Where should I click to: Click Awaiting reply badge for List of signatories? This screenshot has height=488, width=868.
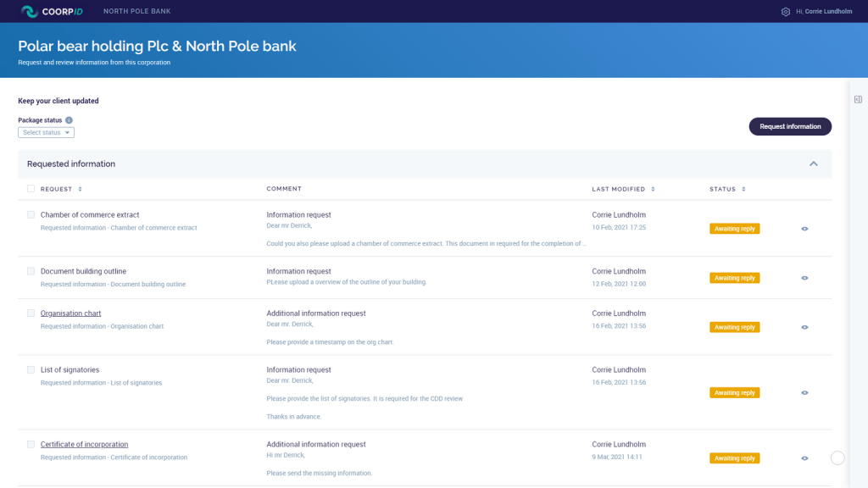[x=735, y=393]
